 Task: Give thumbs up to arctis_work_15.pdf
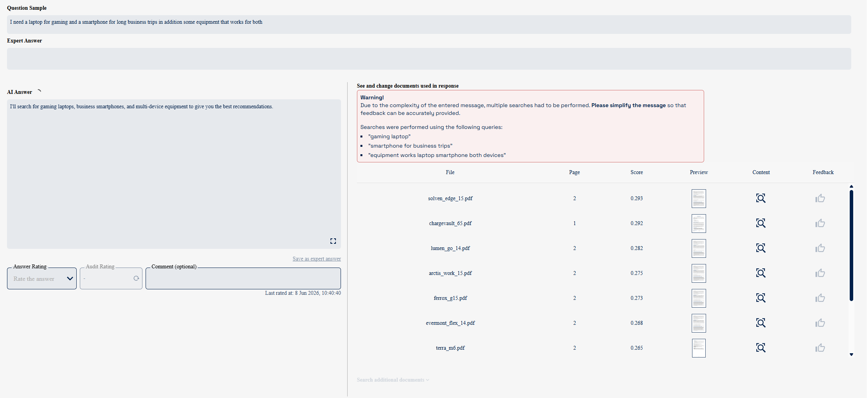click(x=820, y=273)
